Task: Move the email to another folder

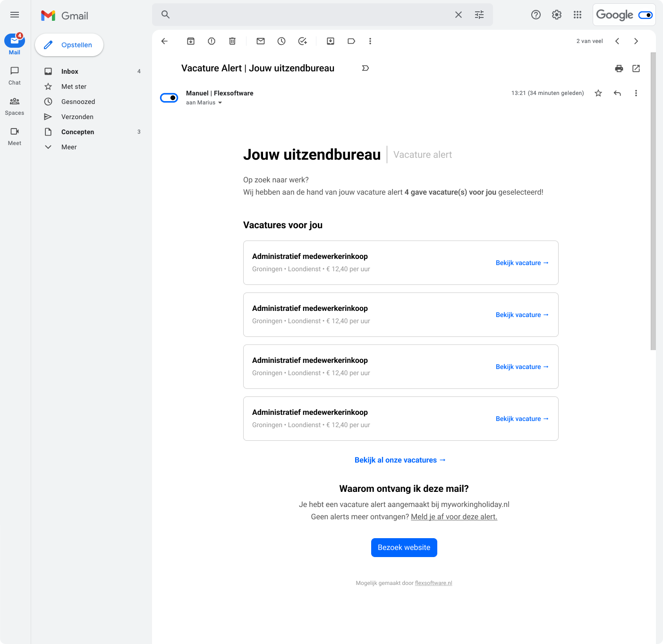Action: pyautogui.click(x=330, y=41)
